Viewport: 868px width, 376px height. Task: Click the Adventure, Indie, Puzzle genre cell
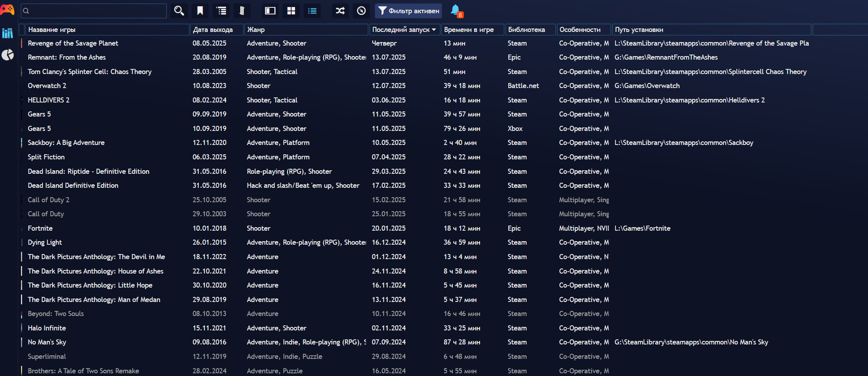pos(285,357)
